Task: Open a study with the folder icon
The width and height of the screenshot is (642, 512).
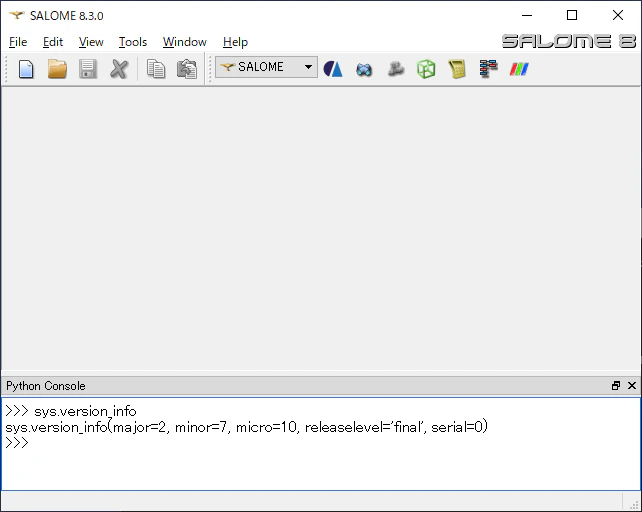Action: pos(57,69)
